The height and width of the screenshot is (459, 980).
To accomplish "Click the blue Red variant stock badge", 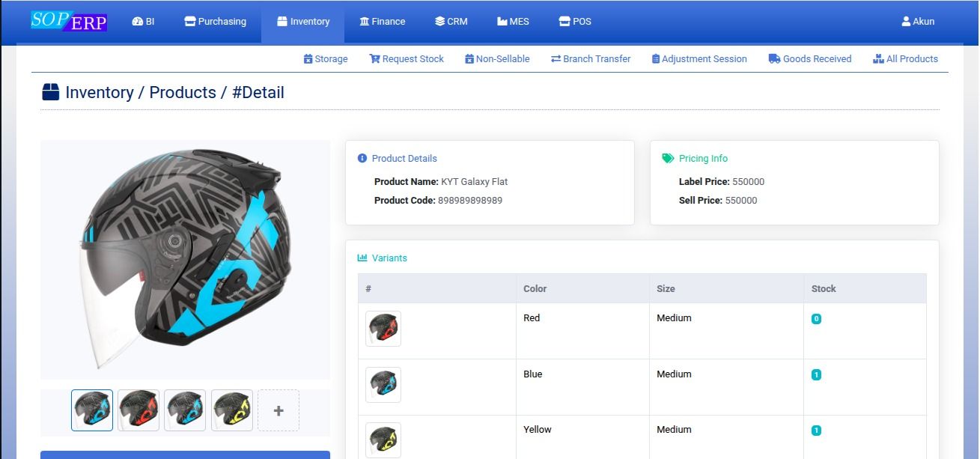I will pyautogui.click(x=816, y=317).
